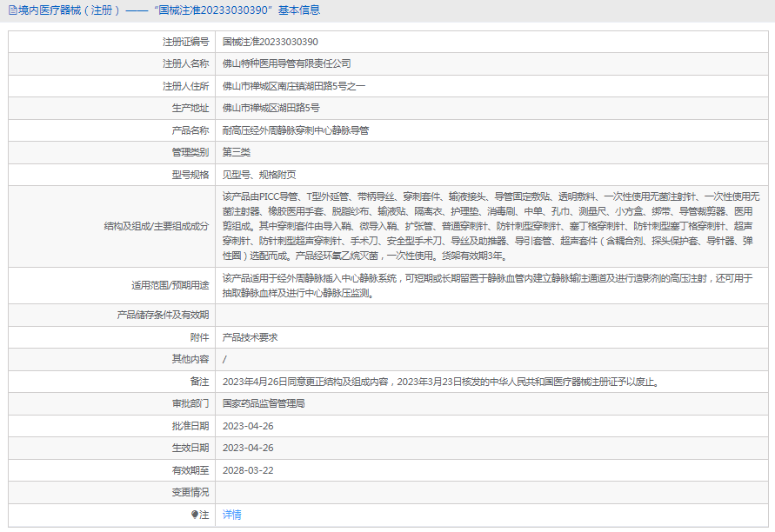
Task: Click the 生产地址 label
Action: click(x=190, y=108)
